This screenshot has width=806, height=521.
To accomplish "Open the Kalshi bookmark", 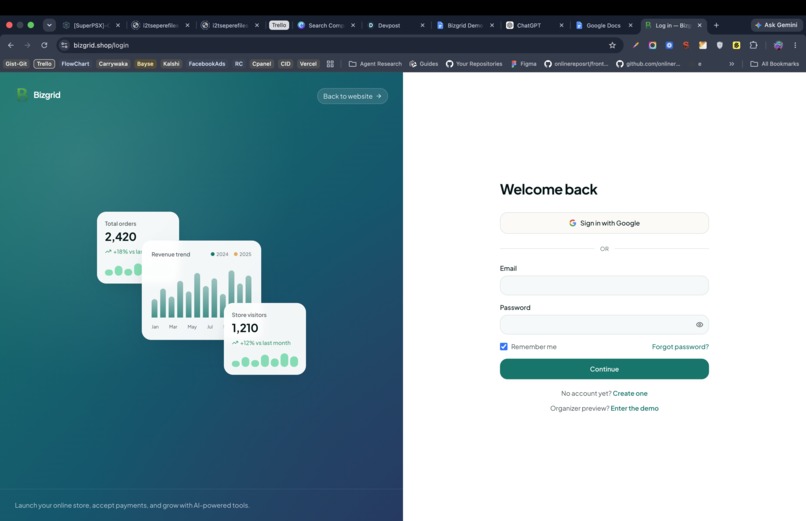I will (x=171, y=64).
